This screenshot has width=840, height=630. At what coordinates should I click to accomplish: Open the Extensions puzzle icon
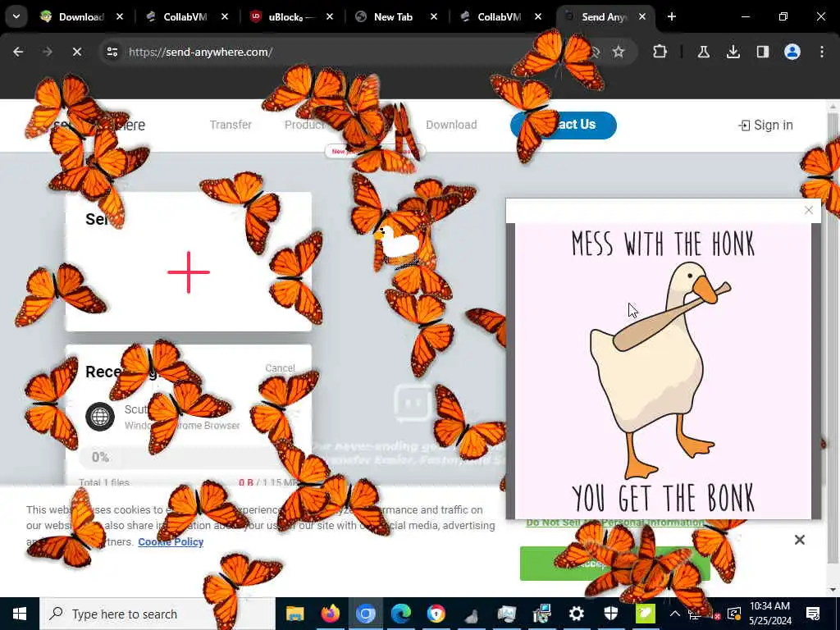click(x=660, y=52)
